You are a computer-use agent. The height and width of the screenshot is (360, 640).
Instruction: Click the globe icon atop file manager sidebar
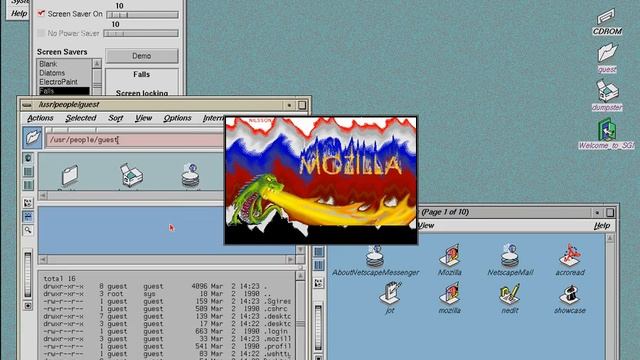point(28,158)
